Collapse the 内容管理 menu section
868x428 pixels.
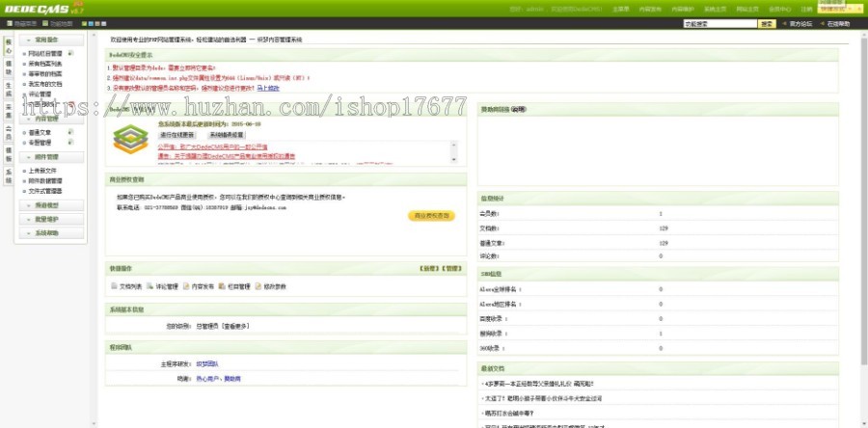(51, 119)
